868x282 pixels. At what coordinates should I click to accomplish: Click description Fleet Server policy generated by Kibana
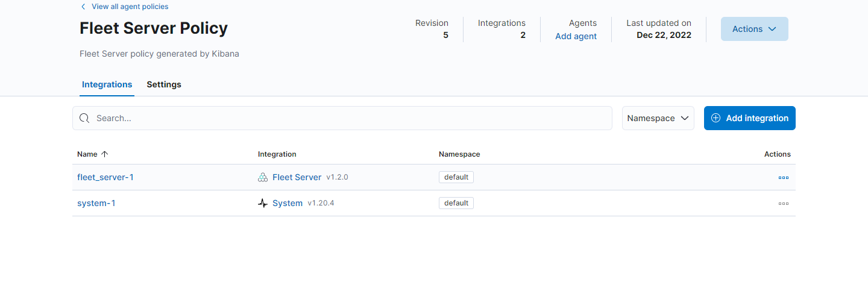[x=159, y=54]
